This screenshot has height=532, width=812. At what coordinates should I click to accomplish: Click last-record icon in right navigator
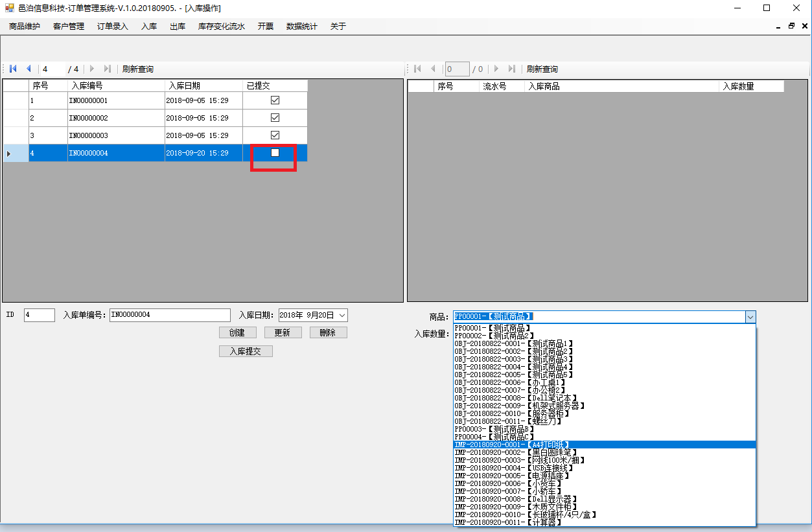click(x=512, y=69)
